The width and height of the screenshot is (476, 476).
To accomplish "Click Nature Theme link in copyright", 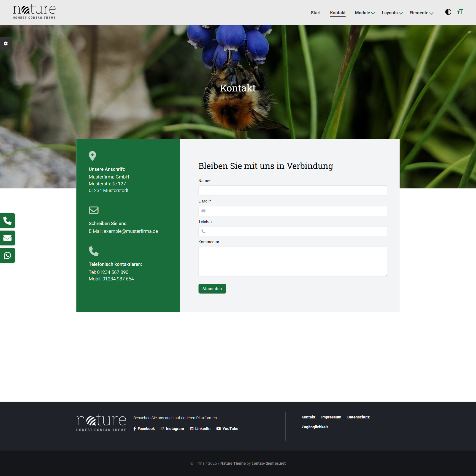I will (233, 463).
